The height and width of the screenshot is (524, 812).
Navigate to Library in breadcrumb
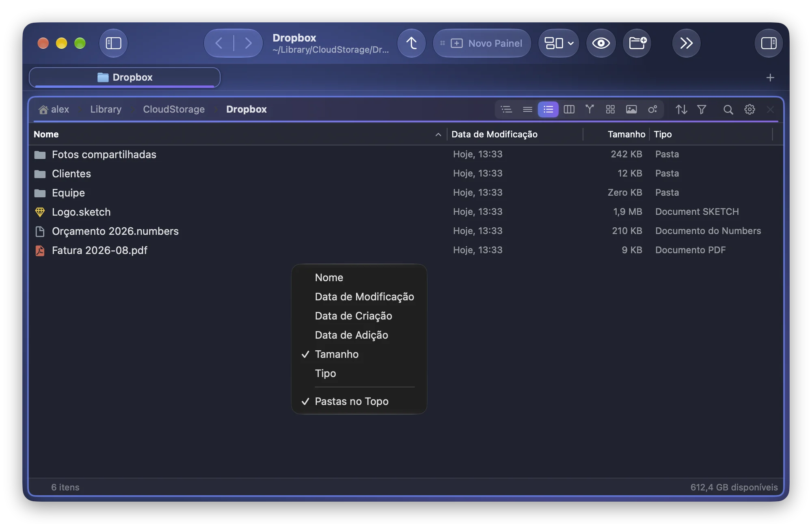106,109
